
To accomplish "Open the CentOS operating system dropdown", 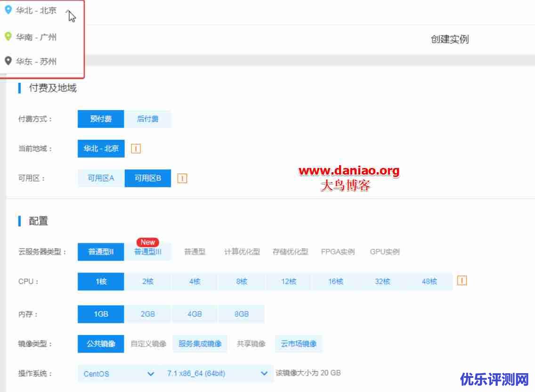I will (118, 373).
